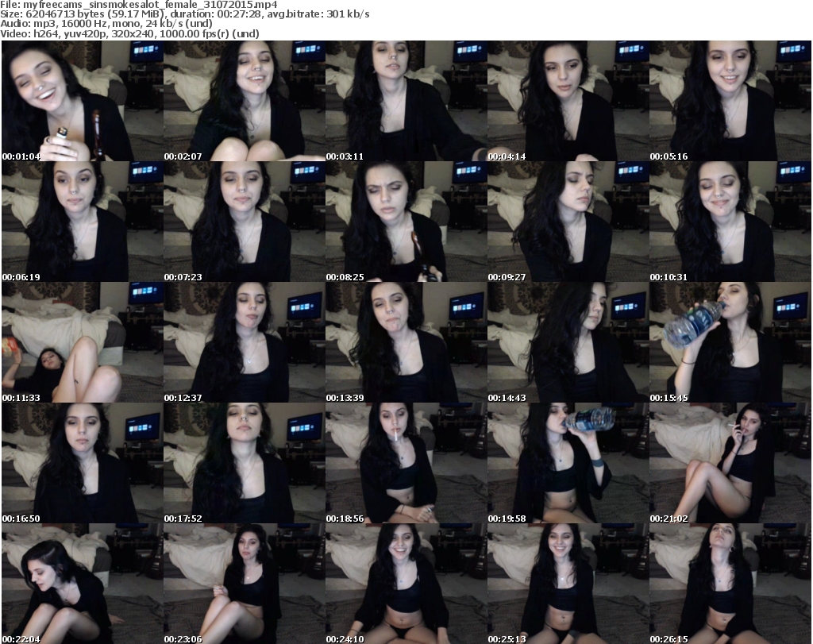Click the 00:16:50 frame

[x=83, y=463]
